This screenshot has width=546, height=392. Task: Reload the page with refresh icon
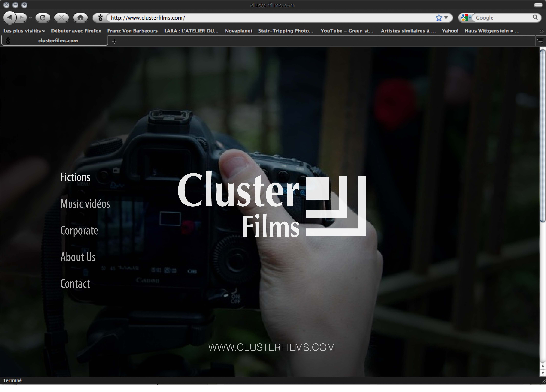(x=43, y=18)
